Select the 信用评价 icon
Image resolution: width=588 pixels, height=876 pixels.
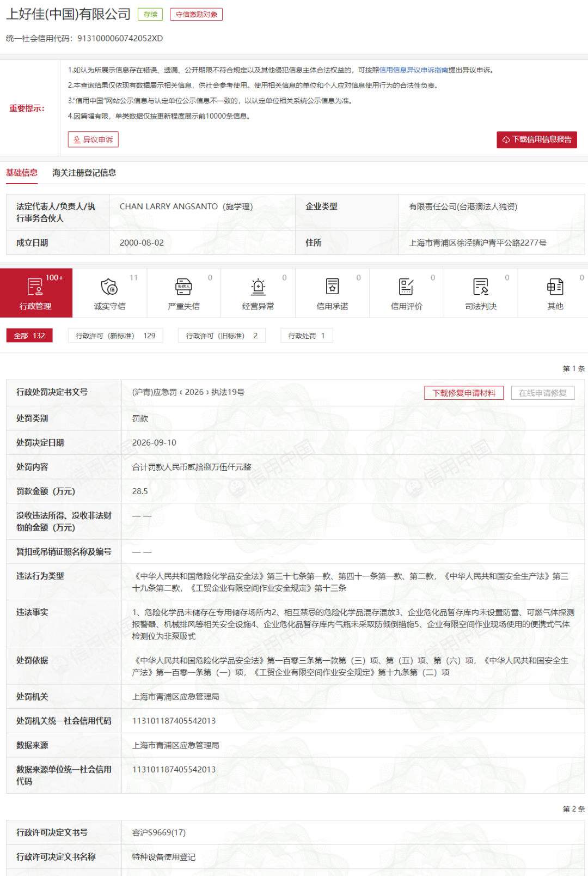406,286
